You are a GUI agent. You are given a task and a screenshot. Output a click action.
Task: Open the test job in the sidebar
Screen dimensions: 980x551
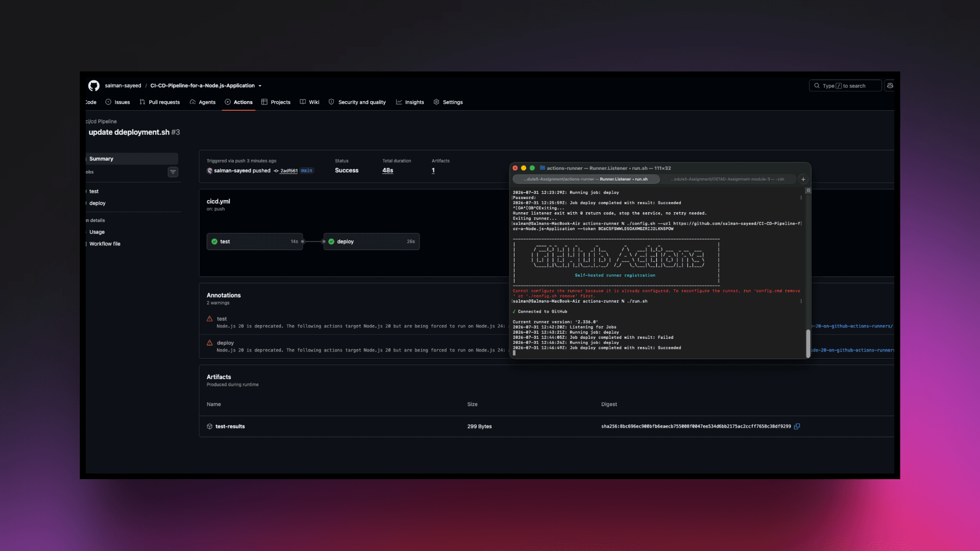click(94, 191)
